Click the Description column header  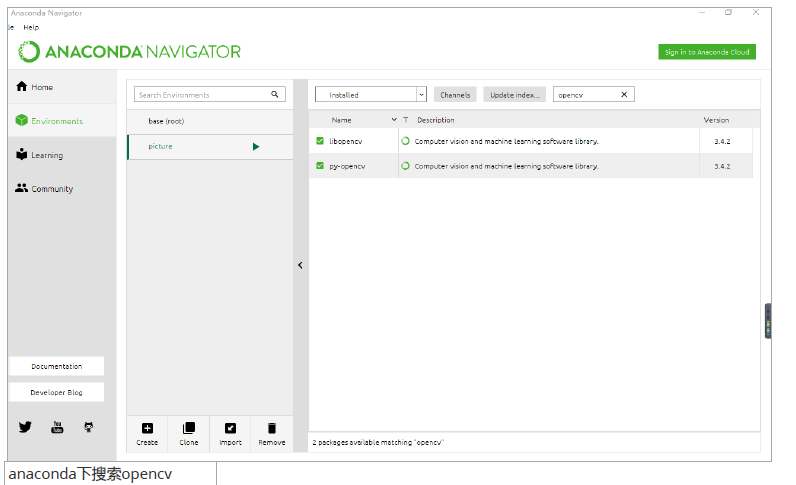436,120
